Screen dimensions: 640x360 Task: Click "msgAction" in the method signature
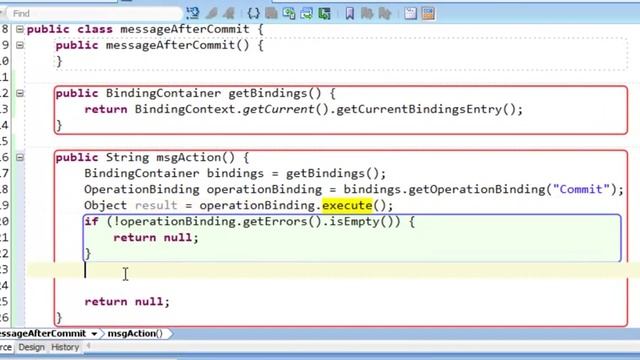[x=189, y=158]
